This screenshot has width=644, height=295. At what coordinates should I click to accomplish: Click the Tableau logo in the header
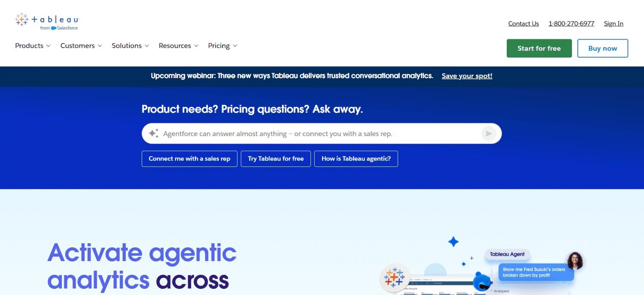[x=47, y=21]
